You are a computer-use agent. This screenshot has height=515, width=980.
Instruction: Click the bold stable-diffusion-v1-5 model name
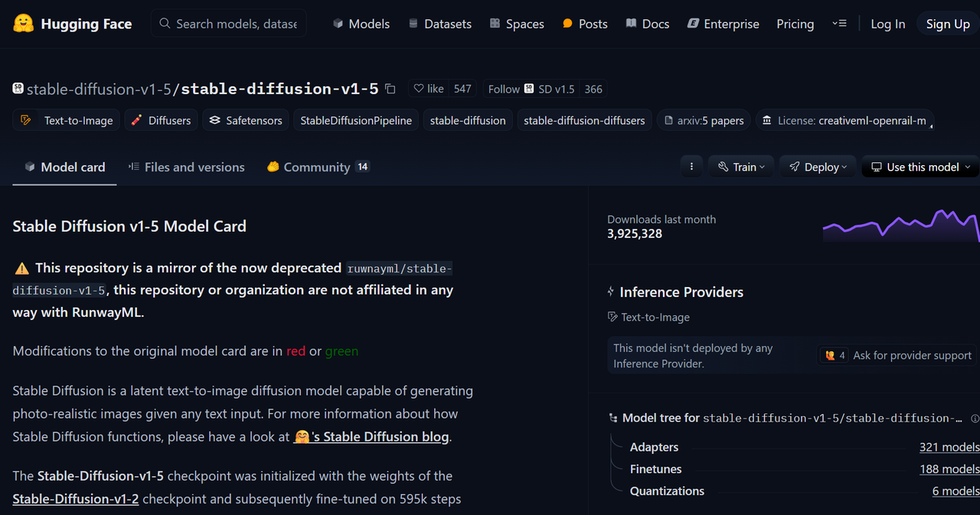point(279,89)
